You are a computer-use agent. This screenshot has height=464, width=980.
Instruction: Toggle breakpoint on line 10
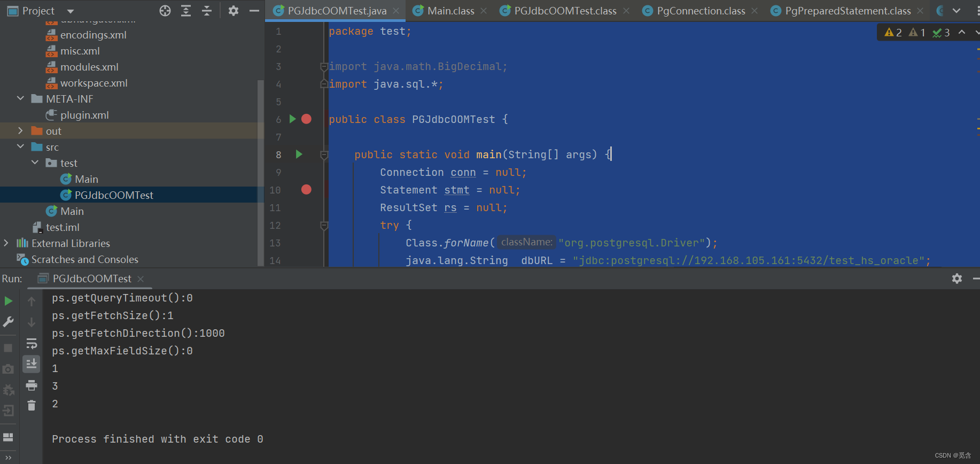pos(306,189)
